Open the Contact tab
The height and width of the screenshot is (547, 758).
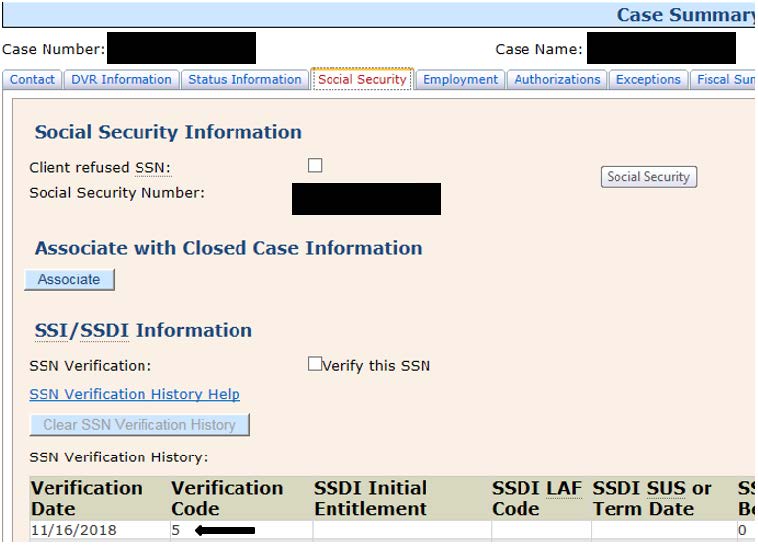pos(32,80)
